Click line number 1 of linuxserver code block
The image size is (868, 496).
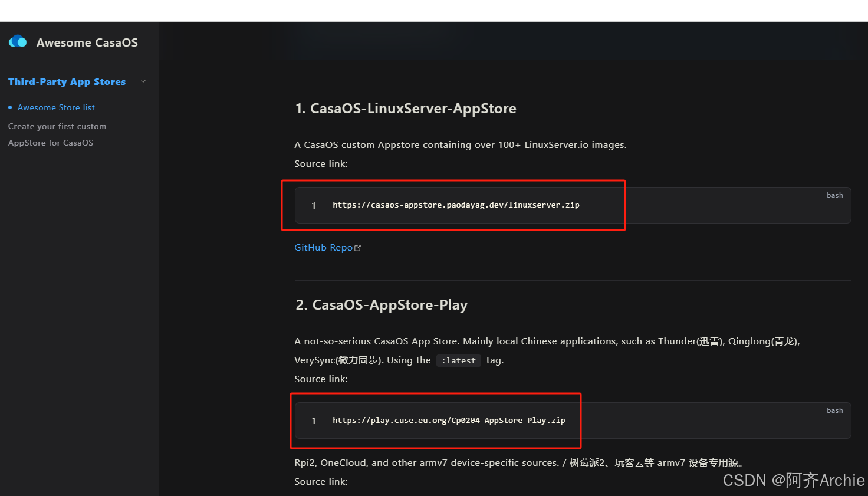(x=314, y=205)
